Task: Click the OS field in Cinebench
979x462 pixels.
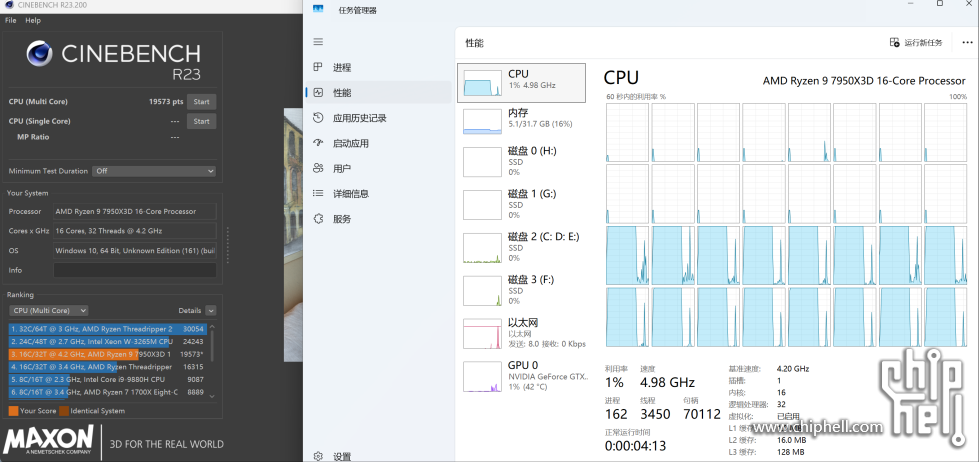Action: 135,250
